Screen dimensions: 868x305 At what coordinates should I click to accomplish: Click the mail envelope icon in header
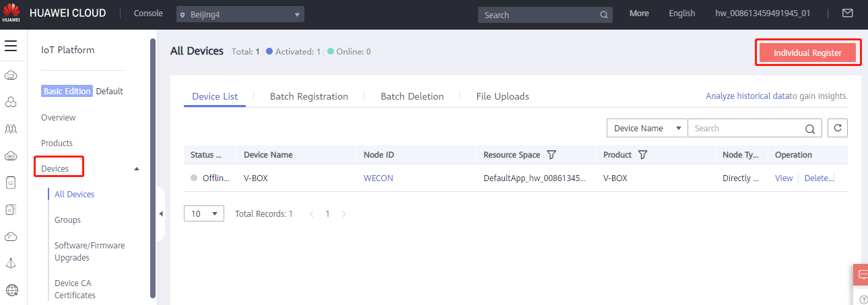click(x=848, y=13)
